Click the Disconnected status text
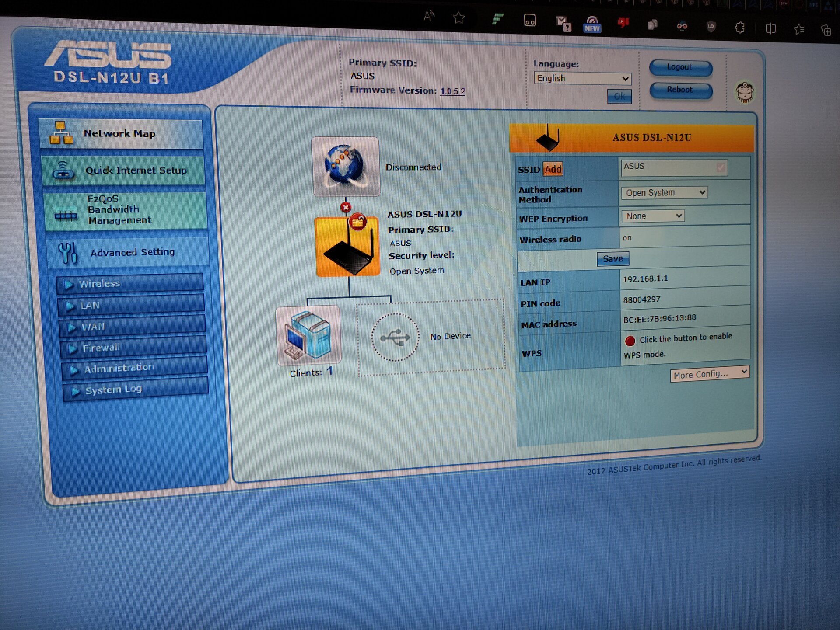Viewport: 840px width, 630px height. click(413, 167)
